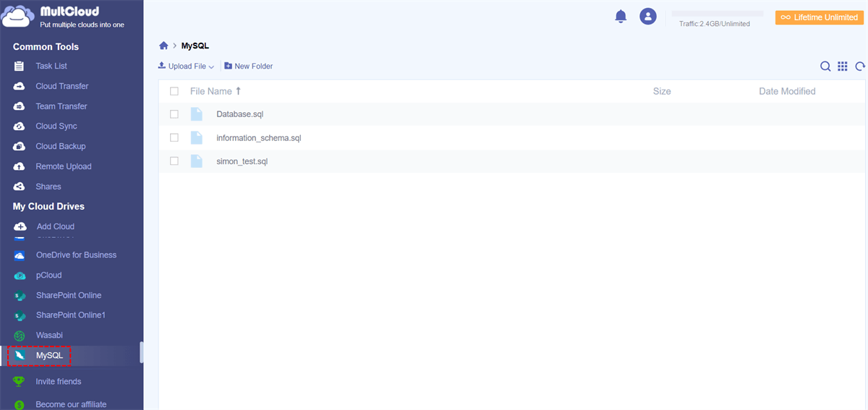Image resolution: width=868 pixels, height=410 pixels.
Task: Tick the select-all checkbox in header
Action: (174, 91)
